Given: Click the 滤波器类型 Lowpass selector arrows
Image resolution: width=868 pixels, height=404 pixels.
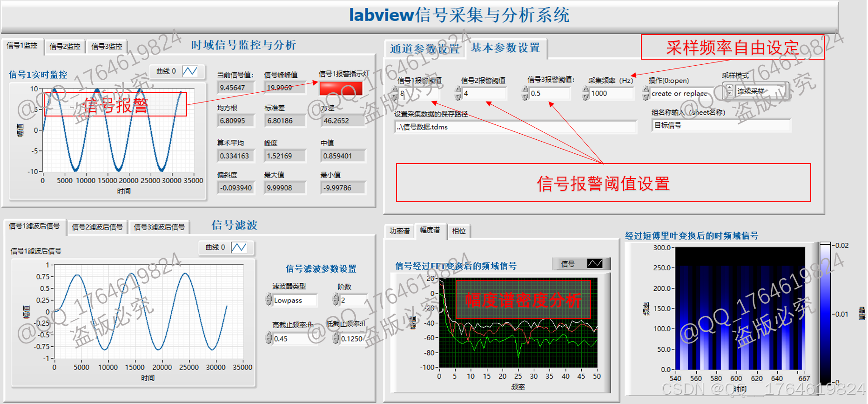Looking at the screenshot, I should pyautogui.click(x=269, y=300).
